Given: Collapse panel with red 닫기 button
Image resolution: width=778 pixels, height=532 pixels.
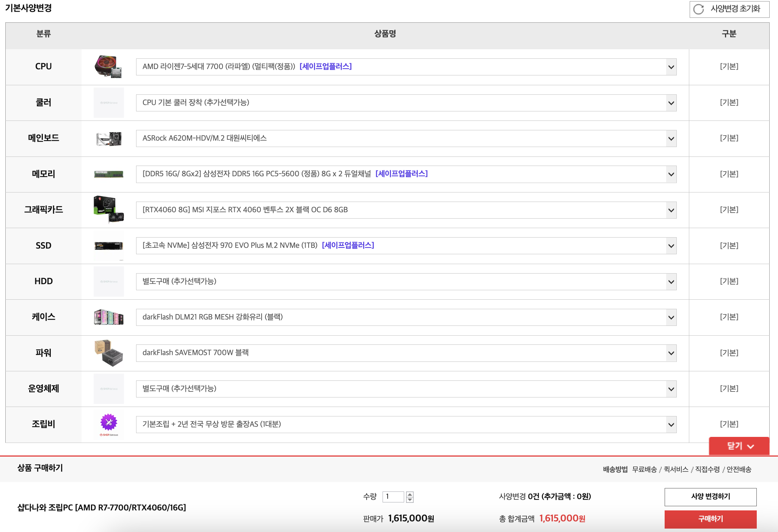Looking at the screenshot, I should [x=739, y=446].
